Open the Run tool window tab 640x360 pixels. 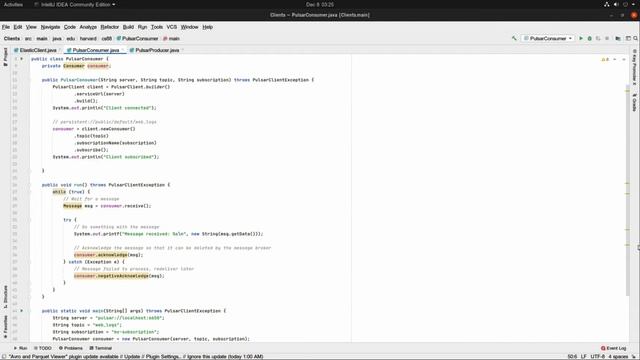coord(20,348)
